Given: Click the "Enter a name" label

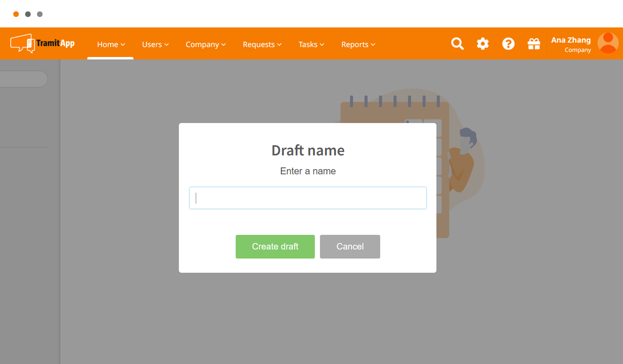Looking at the screenshot, I should 308,171.
